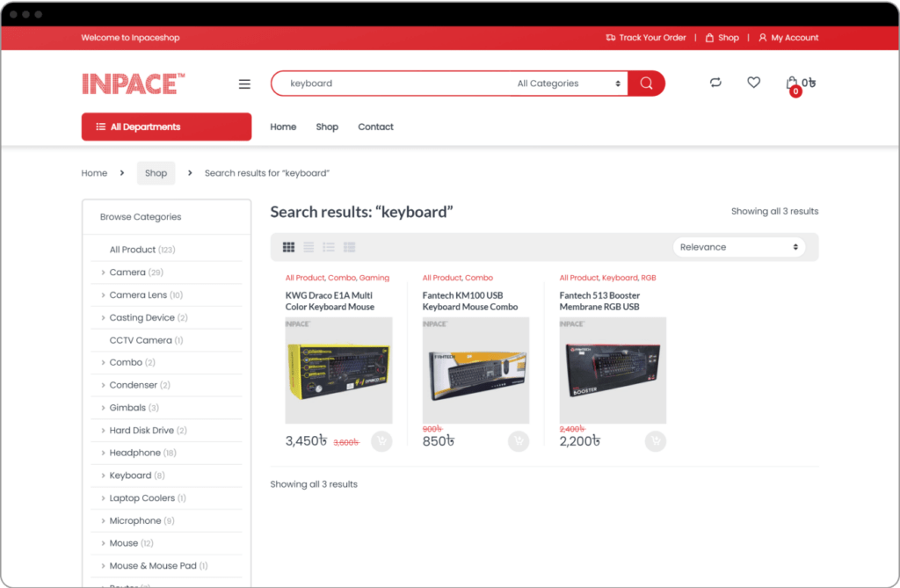Open the Relevance sort dropdown
The height and width of the screenshot is (588, 900).
coord(738,247)
